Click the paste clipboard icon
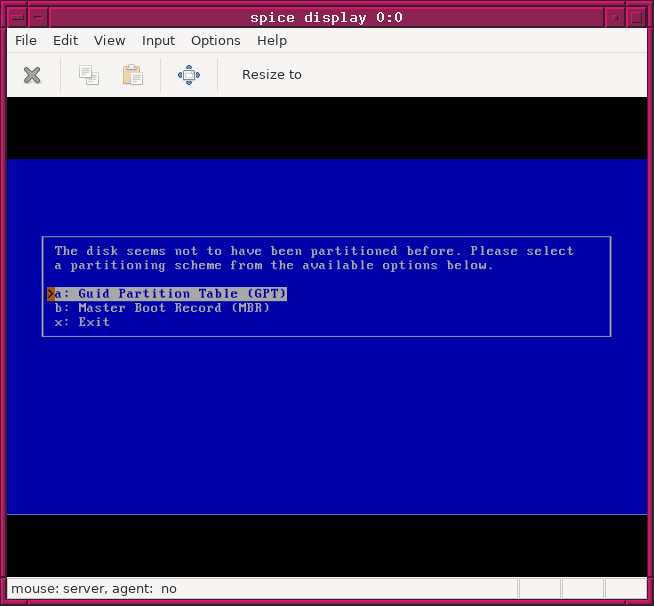Screen dimensions: 654x606 (132, 75)
